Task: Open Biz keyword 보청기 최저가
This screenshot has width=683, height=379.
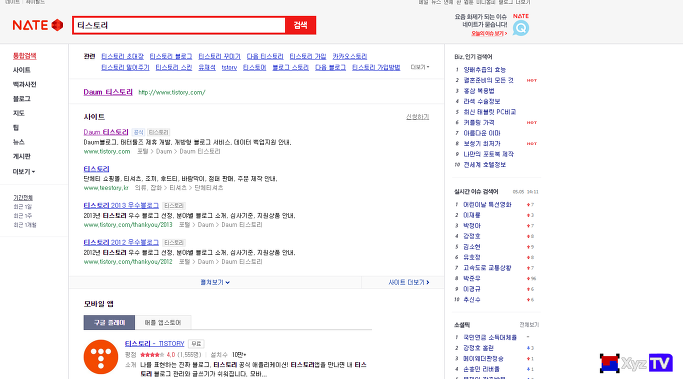Action: (482, 143)
